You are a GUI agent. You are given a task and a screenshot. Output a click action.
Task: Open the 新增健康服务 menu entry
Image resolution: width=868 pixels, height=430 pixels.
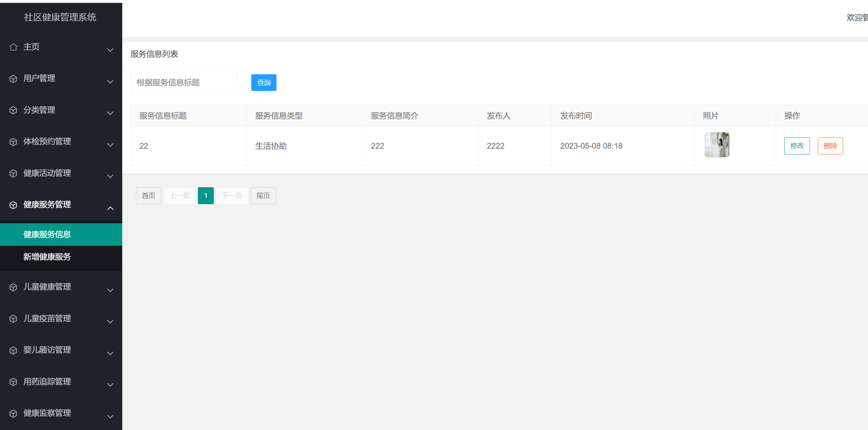(47, 257)
